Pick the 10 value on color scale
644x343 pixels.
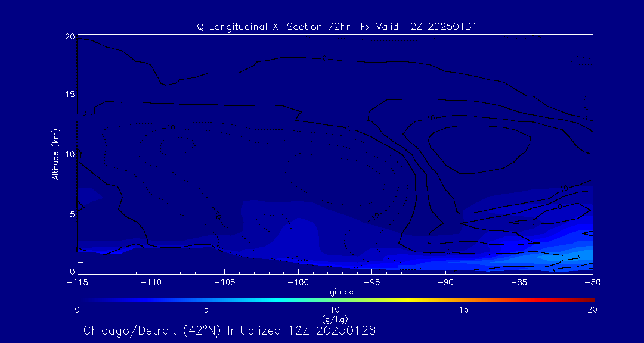[x=335, y=310]
